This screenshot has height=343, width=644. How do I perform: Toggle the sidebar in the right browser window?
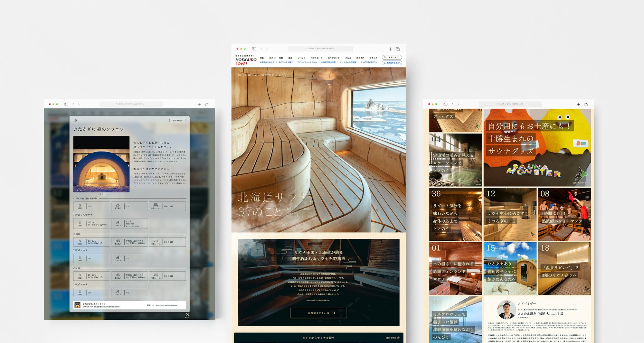(x=445, y=104)
